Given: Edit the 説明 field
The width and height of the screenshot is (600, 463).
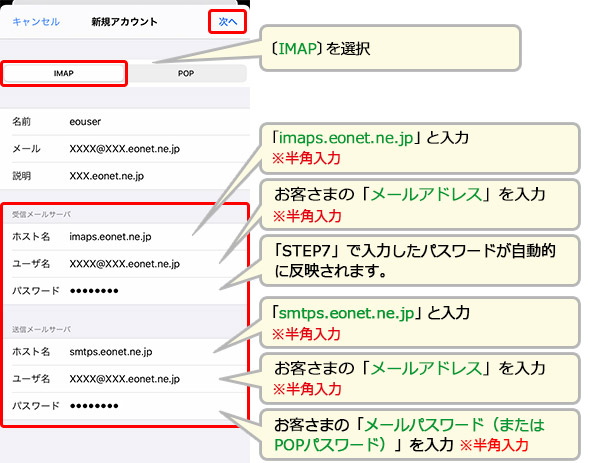Looking at the screenshot, I should click(126, 176).
